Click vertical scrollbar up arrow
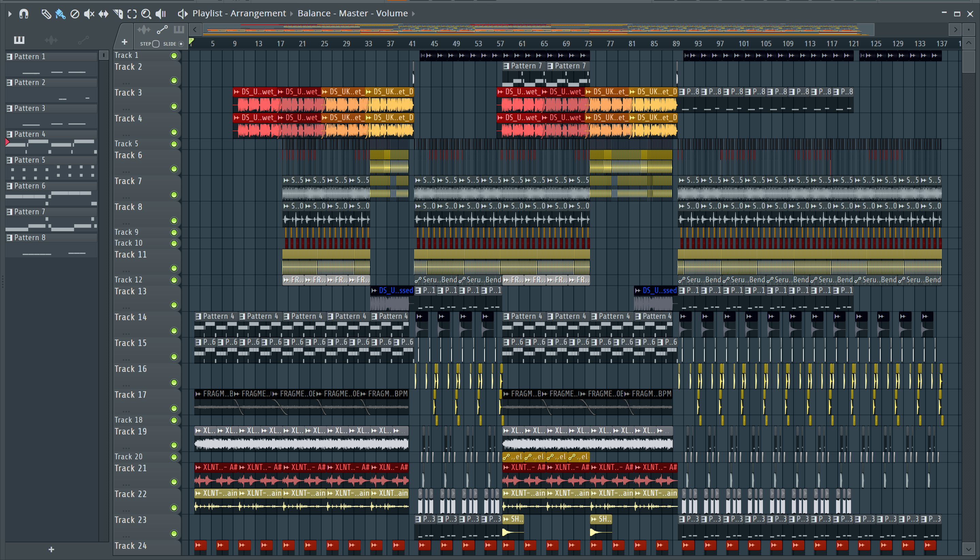This screenshot has width=980, height=560. (968, 43)
